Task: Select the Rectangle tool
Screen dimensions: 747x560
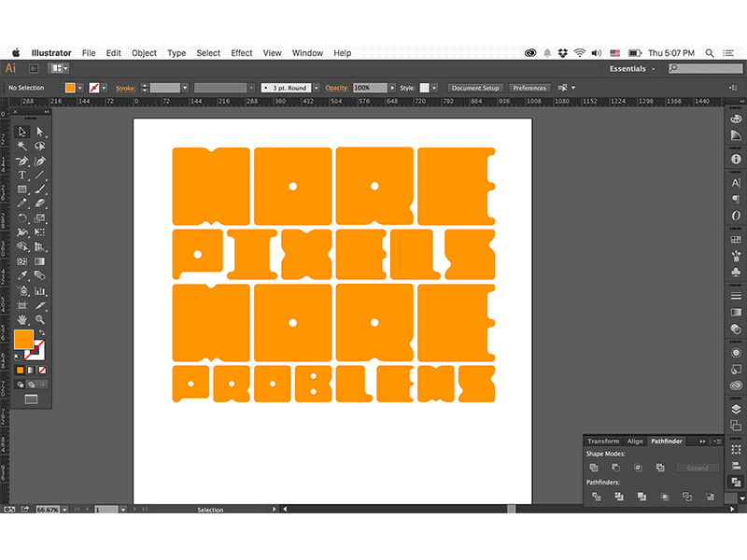Action: (22, 189)
